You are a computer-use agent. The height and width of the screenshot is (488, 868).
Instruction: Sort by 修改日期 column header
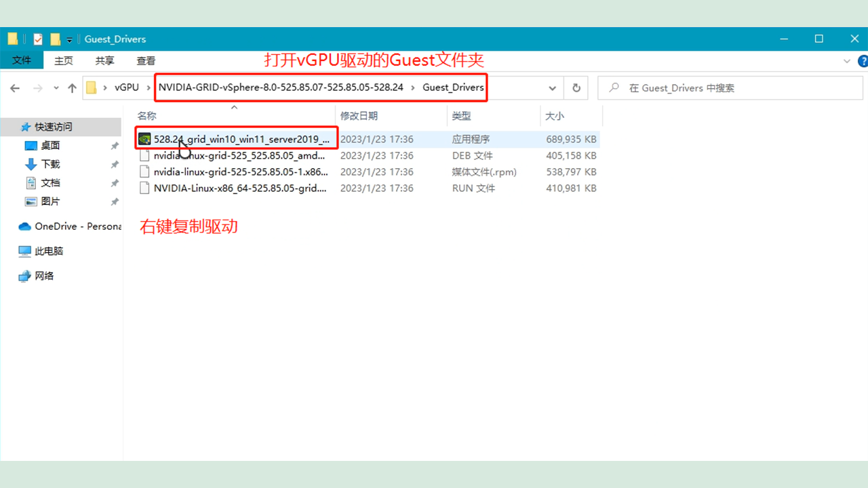tap(359, 116)
